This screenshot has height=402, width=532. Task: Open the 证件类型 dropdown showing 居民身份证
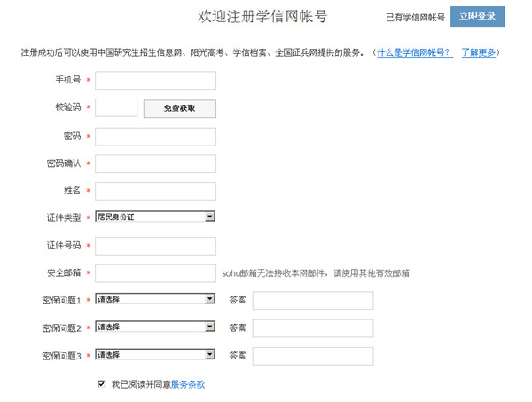(x=155, y=217)
